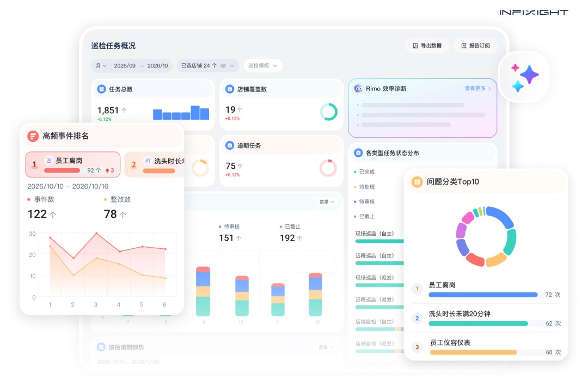The height and width of the screenshot is (392, 588).
Task: Click the up arrow beside 78 整改数
Action: click(x=122, y=215)
